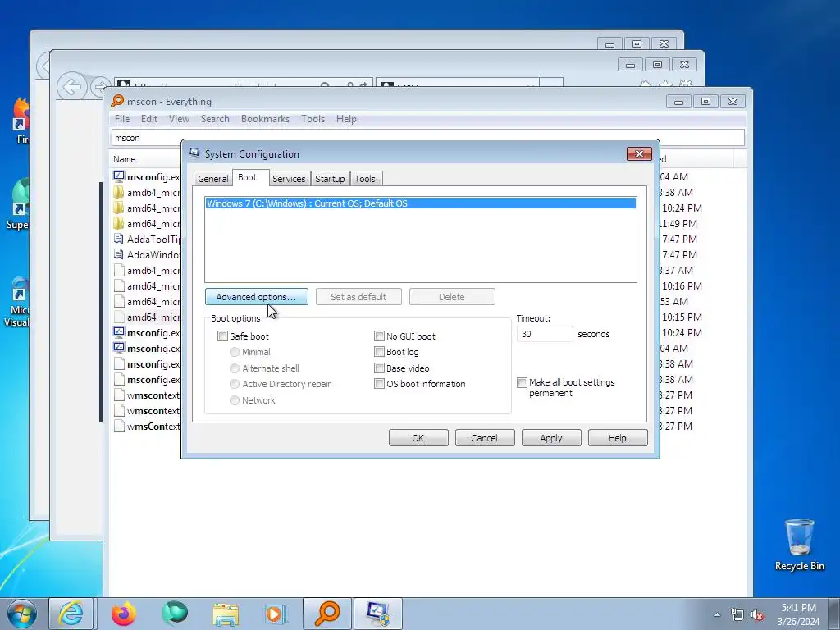Viewport: 840px width, 630px height.
Task: Open the Edit menu in Everything
Action: pyautogui.click(x=149, y=119)
